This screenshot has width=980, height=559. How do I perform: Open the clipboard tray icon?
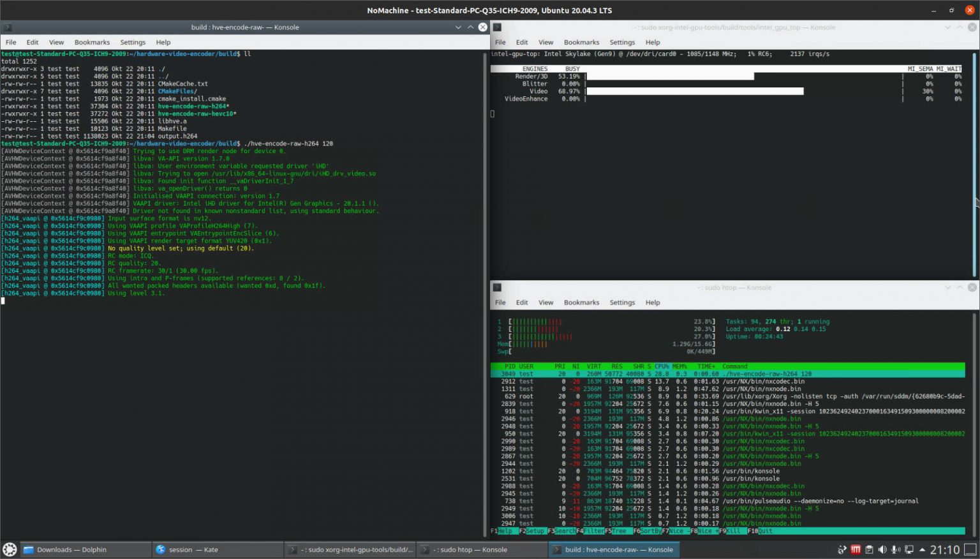869,549
